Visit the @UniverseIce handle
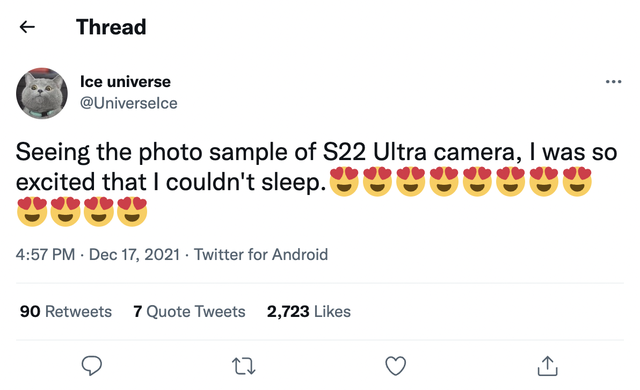Screen dimensions: 640x390 pyautogui.click(x=129, y=103)
